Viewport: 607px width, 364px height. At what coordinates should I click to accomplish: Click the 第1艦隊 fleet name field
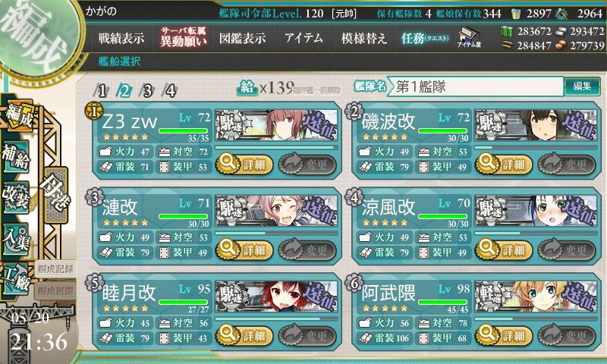tap(476, 86)
